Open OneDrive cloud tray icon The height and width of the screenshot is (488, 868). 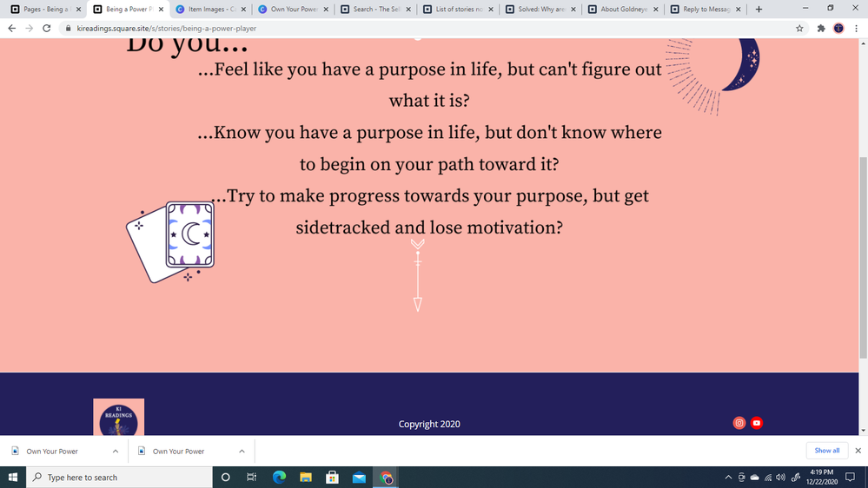click(754, 477)
